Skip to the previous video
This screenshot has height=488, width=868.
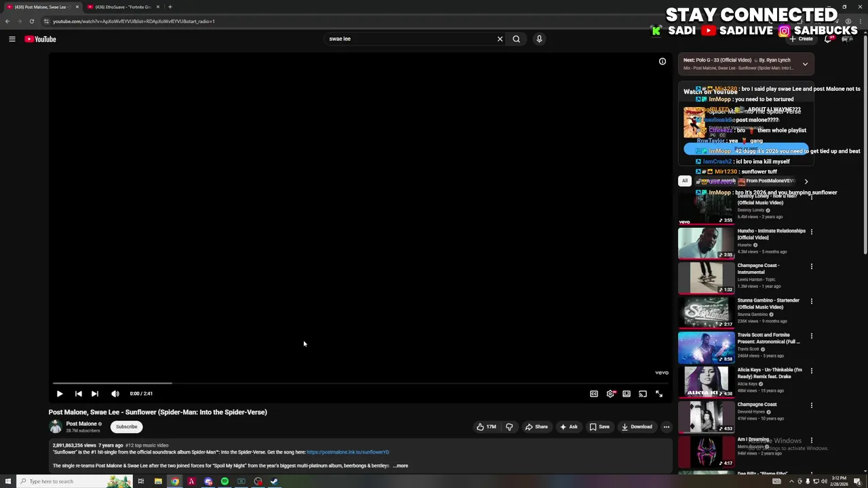[x=78, y=394]
